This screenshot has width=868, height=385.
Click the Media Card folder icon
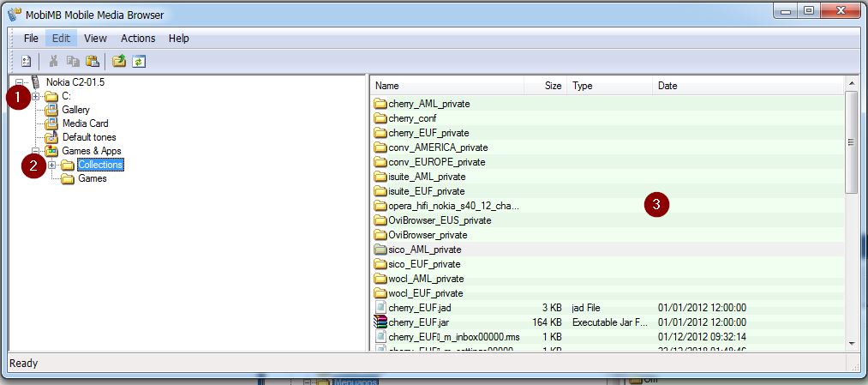(51, 123)
